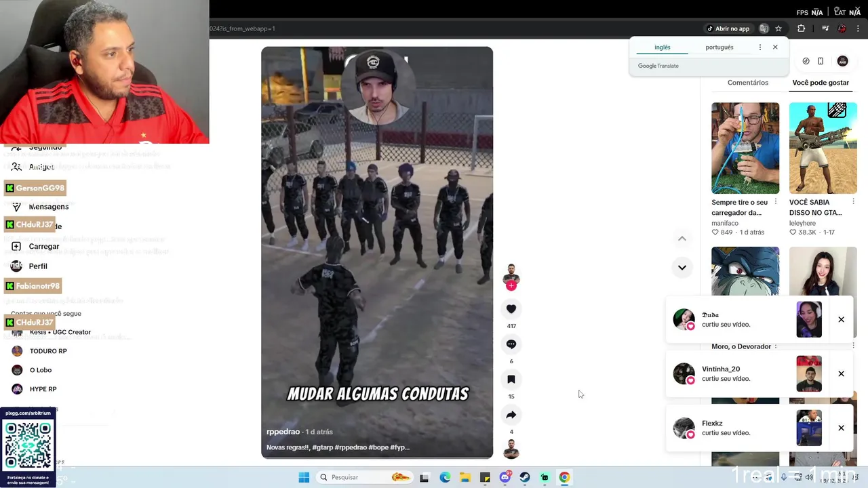Open Amigos in the TikTok sidebar
The width and height of the screenshot is (868, 488).
point(33,167)
